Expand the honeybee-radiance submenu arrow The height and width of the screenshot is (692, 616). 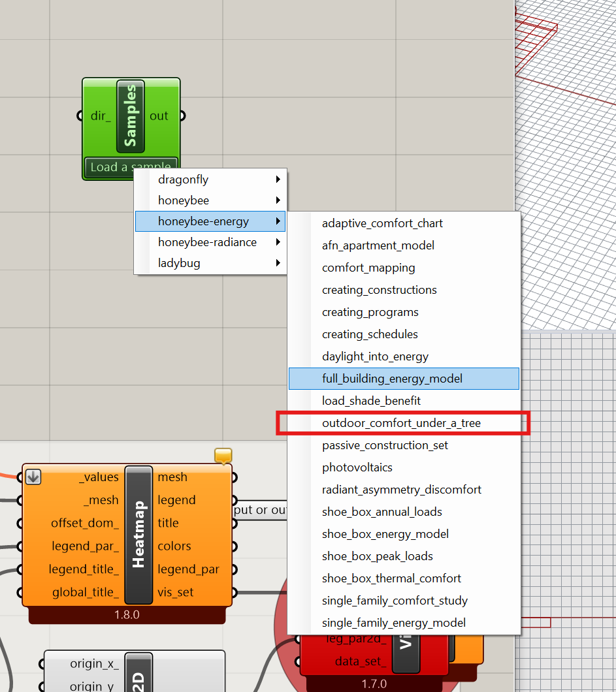coord(278,242)
